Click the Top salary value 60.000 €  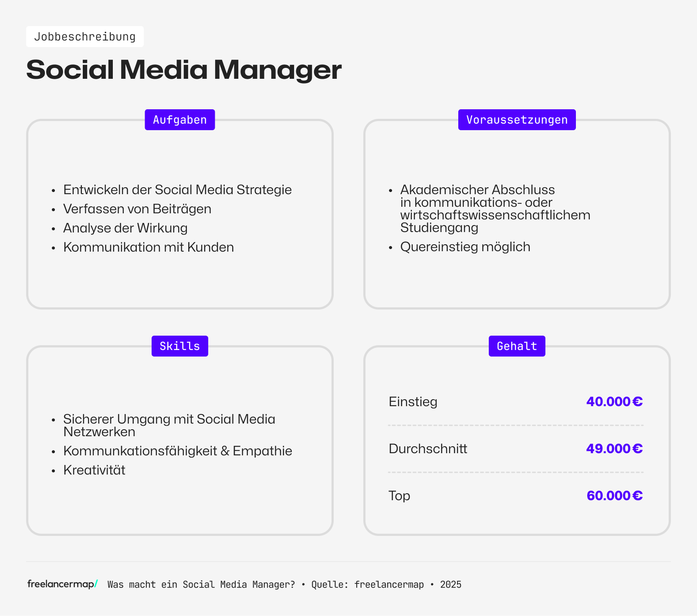point(614,495)
